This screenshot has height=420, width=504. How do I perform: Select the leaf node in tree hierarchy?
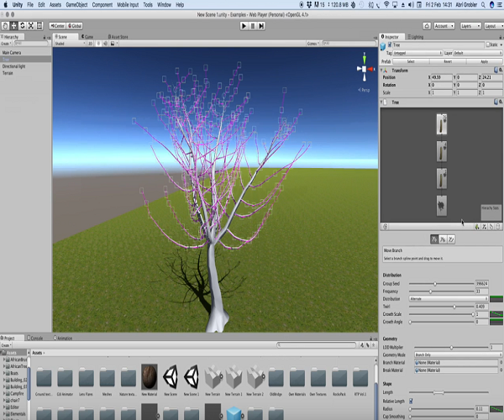pyautogui.click(x=442, y=206)
